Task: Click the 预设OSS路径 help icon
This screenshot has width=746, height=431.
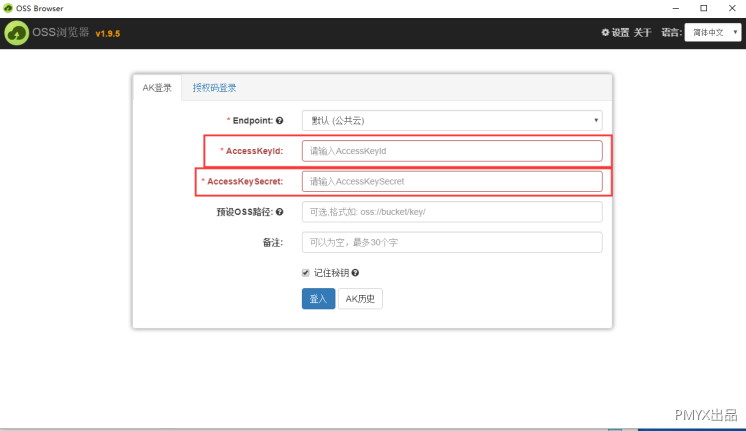Action: (x=280, y=212)
